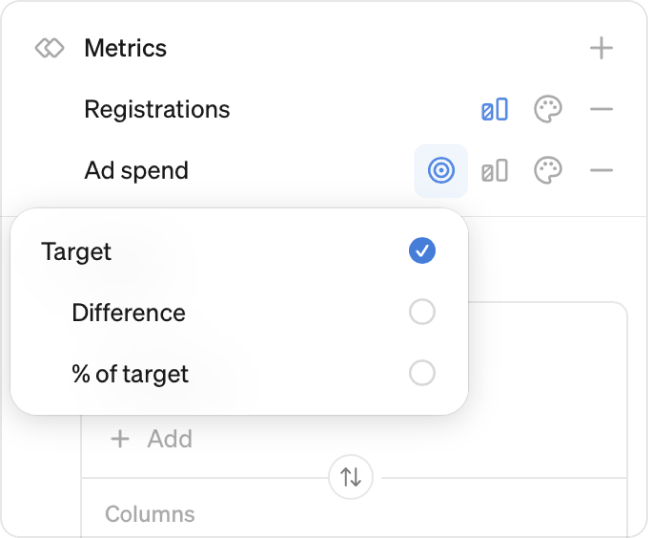648x538 pixels.
Task: Remove the Registrations metric
Action: 601,109
